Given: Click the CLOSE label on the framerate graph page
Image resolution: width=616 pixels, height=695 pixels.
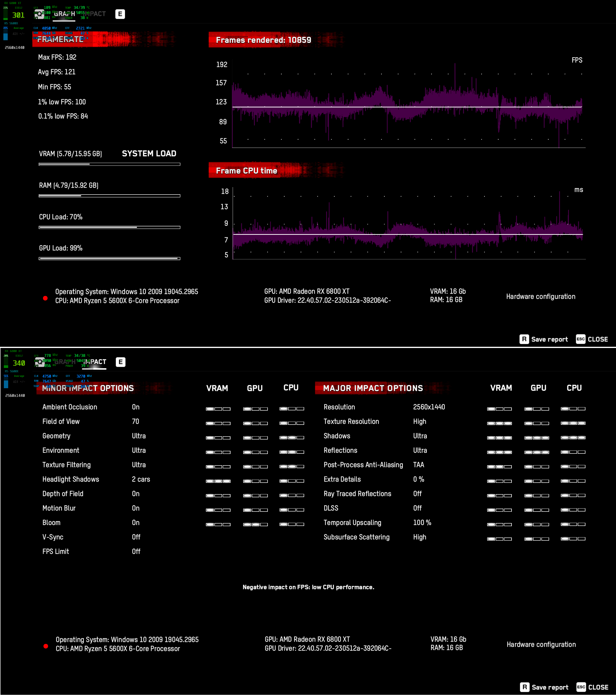Looking at the screenshot, I should click(598, 339).
